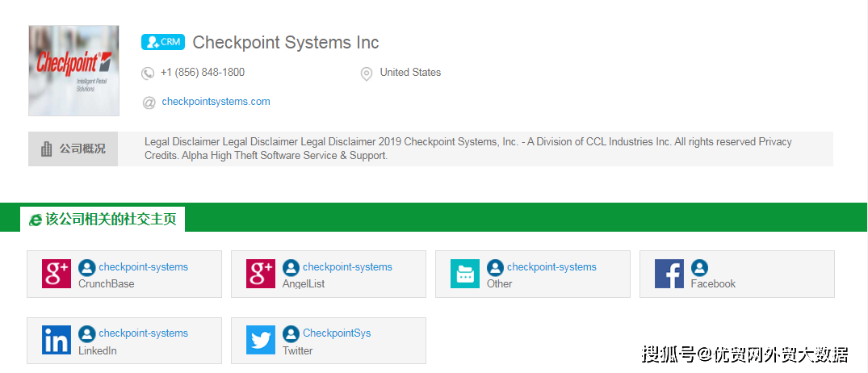Open the Other checkpoint-systems link
This screenshot has width=868, height=373.
pos(552,266)
